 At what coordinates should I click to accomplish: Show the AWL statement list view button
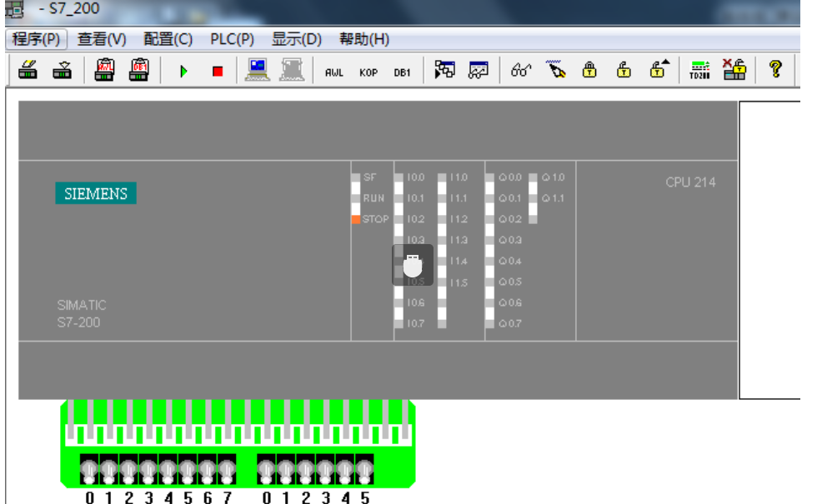coord(334,72)
